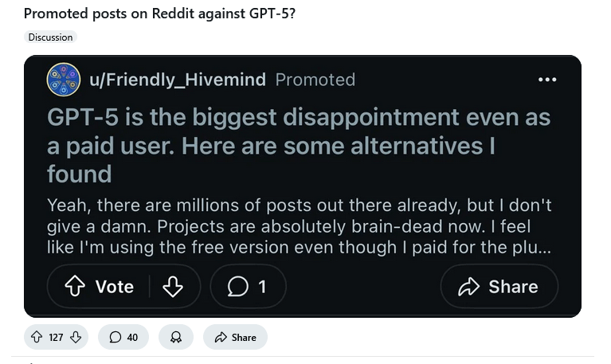Screen dimensions: 611x364
Task: Open the 40 comments on the post
Action: click(123, 337)
